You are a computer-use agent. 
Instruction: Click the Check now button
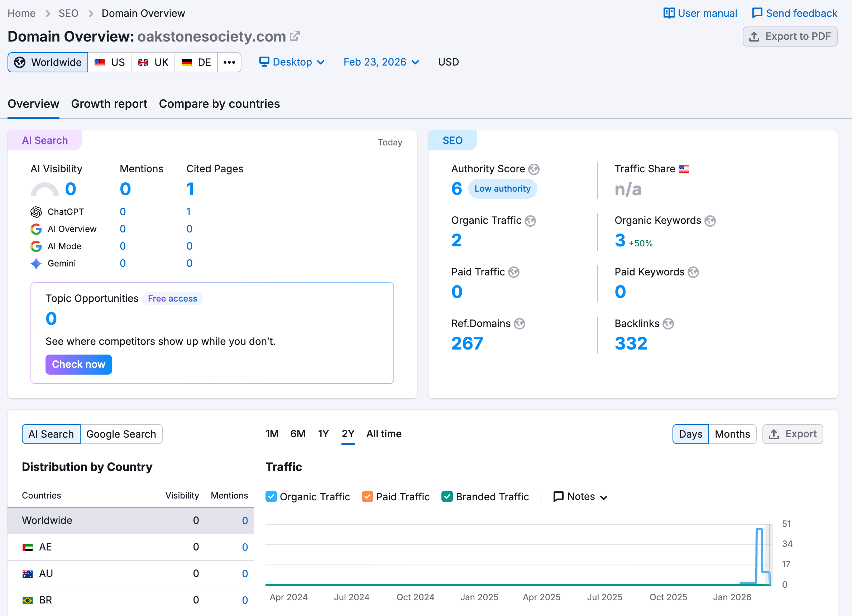[79, 364]
